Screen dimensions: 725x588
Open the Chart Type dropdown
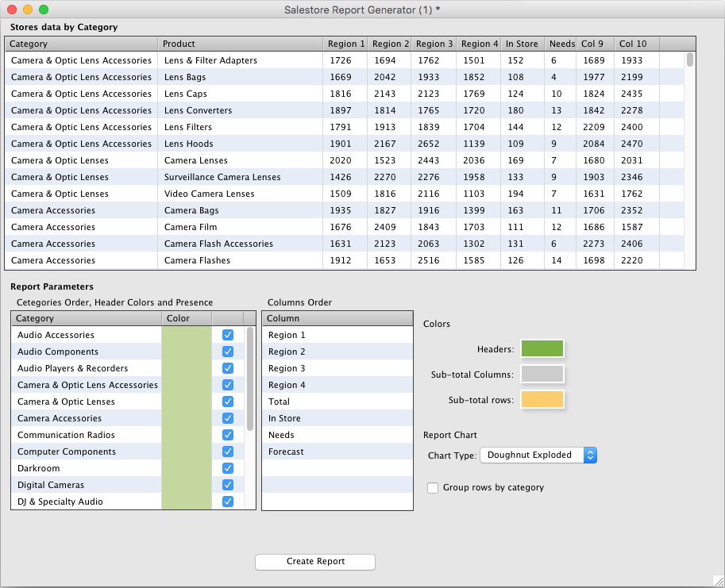point(538,455)
